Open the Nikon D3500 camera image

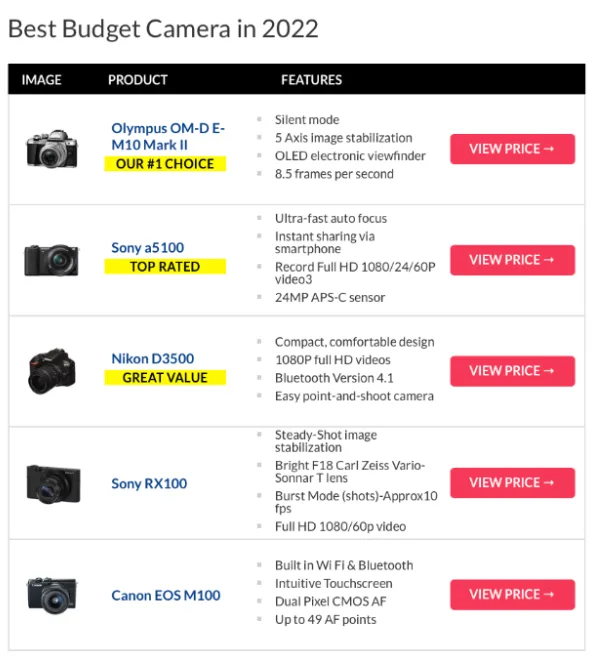[52, 371]
